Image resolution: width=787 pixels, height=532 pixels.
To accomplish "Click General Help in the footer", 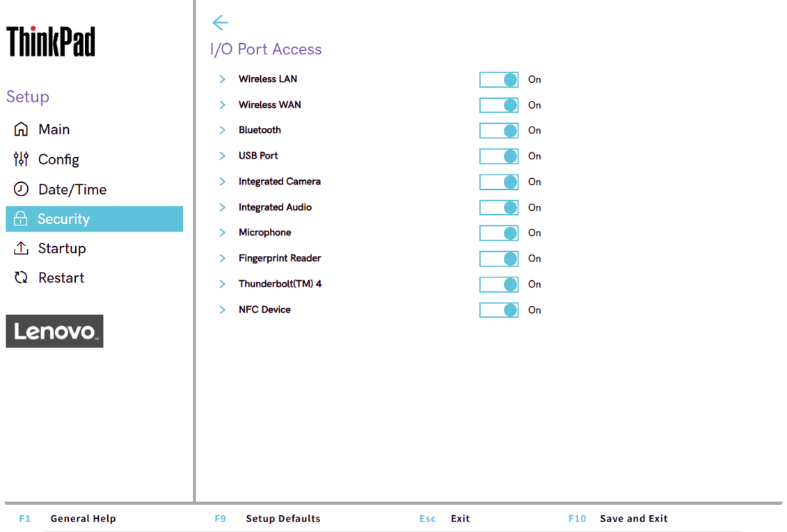I will click(83, 519).
